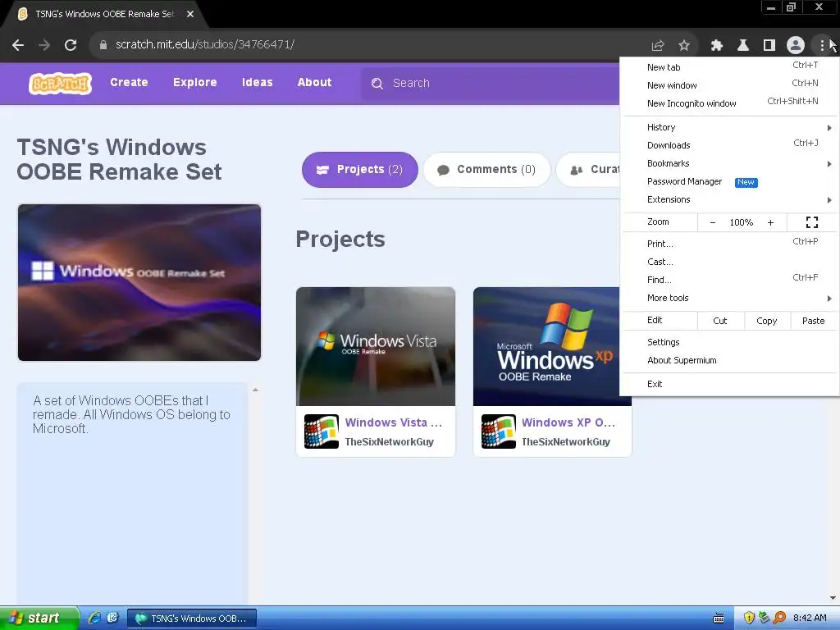Image resolution: width=840 pixels, height=630 pixels.
Task: Open the Ideas link
Action: pyautogui.click(x=257, y=83)
